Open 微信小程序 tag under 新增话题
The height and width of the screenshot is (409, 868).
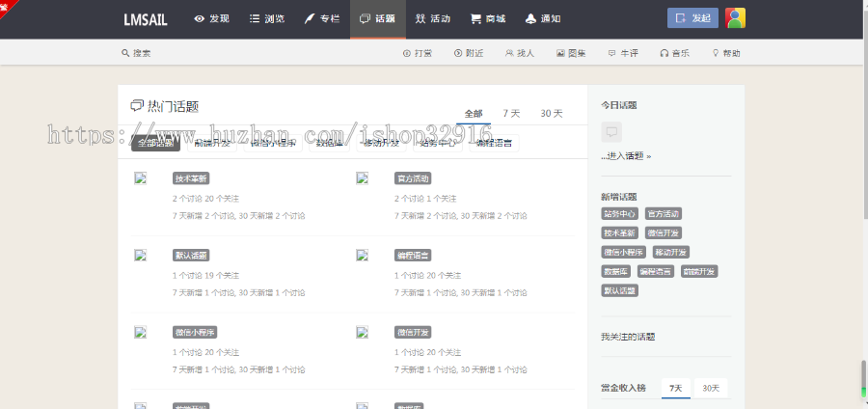(x=623, y=253)
